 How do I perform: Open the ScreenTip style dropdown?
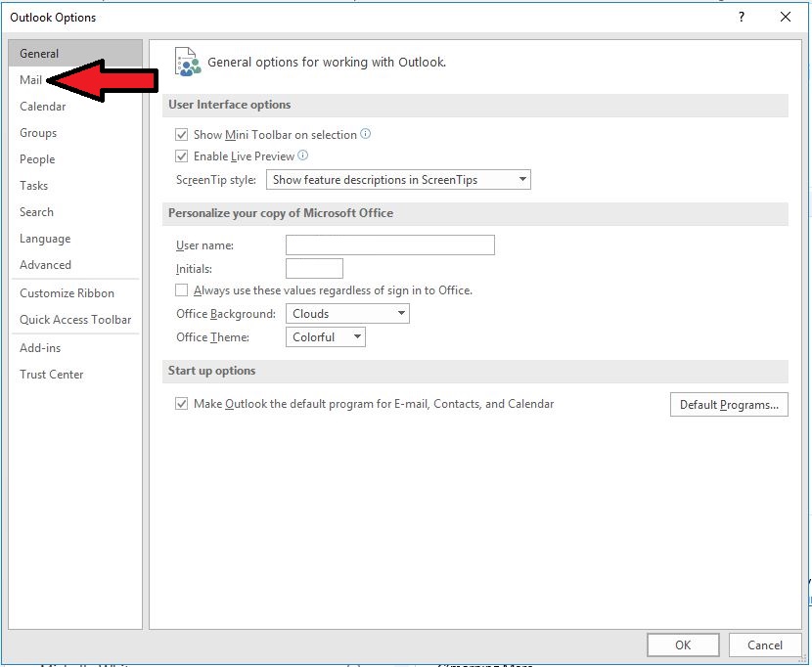398,180
